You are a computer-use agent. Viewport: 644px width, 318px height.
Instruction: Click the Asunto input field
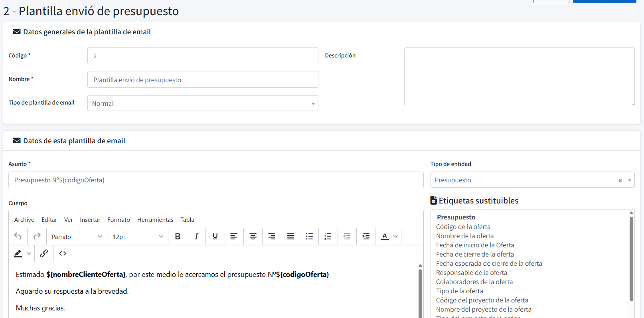coord(216,180)
